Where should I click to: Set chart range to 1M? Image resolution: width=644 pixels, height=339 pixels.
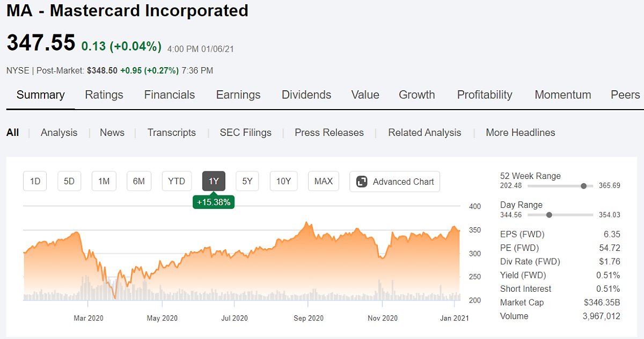point(104,182)
